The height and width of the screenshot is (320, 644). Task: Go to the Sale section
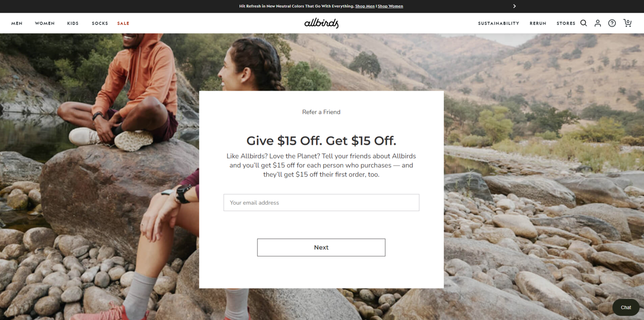(123, 23)
